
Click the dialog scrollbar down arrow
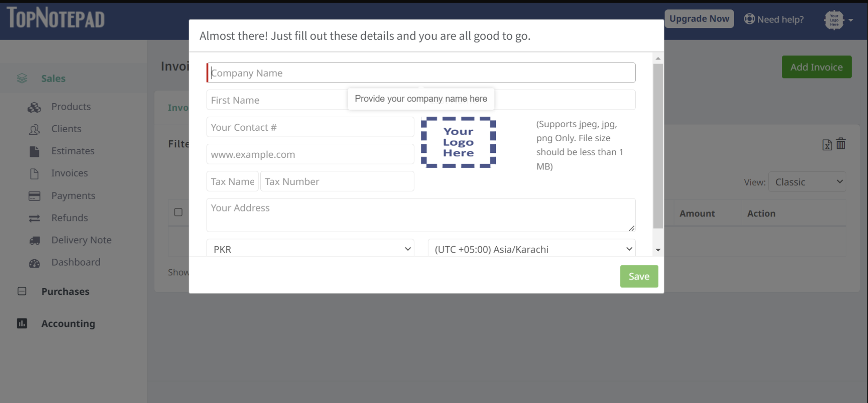click(658, 250)
